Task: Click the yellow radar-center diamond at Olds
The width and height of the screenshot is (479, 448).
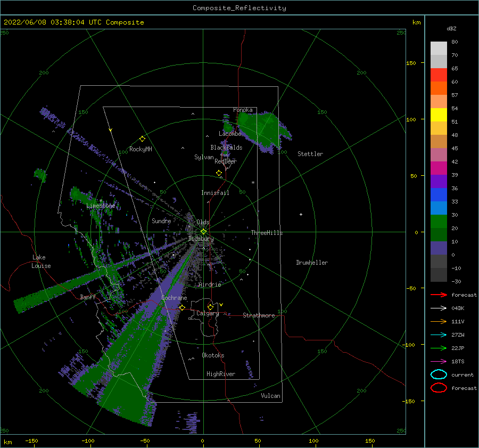Action: (x=203, y=232)
